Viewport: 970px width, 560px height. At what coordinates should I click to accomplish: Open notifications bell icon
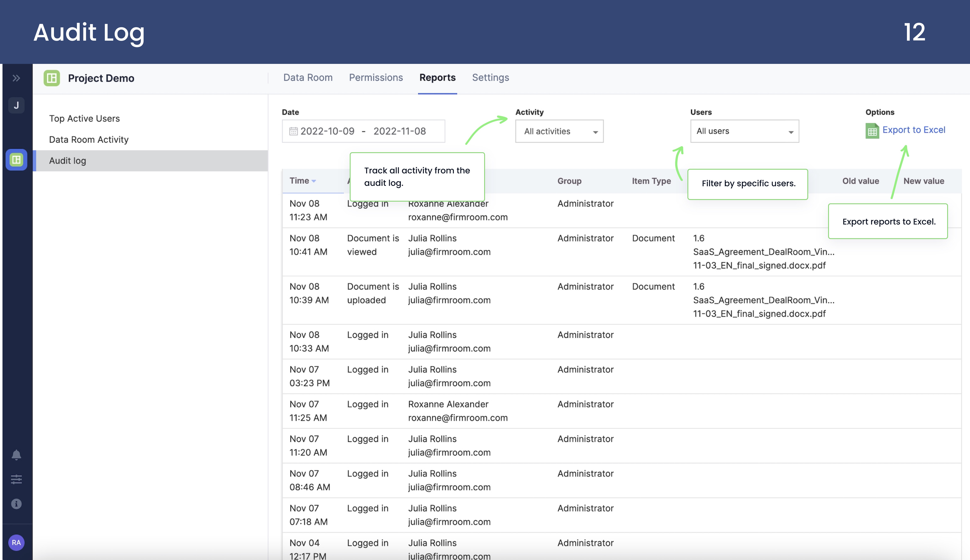(x=16, y=455)
